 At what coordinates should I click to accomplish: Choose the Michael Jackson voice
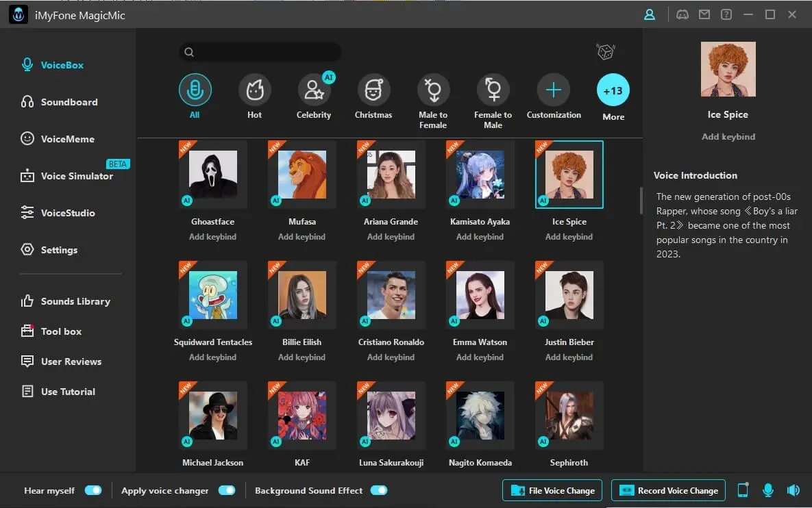coord(213,416)
